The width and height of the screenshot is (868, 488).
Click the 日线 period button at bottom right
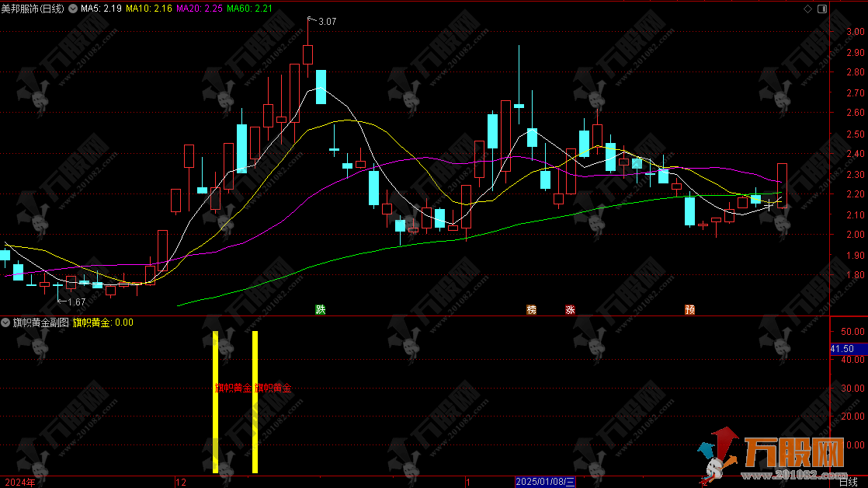pyautogui.click(x=849, y=482)
